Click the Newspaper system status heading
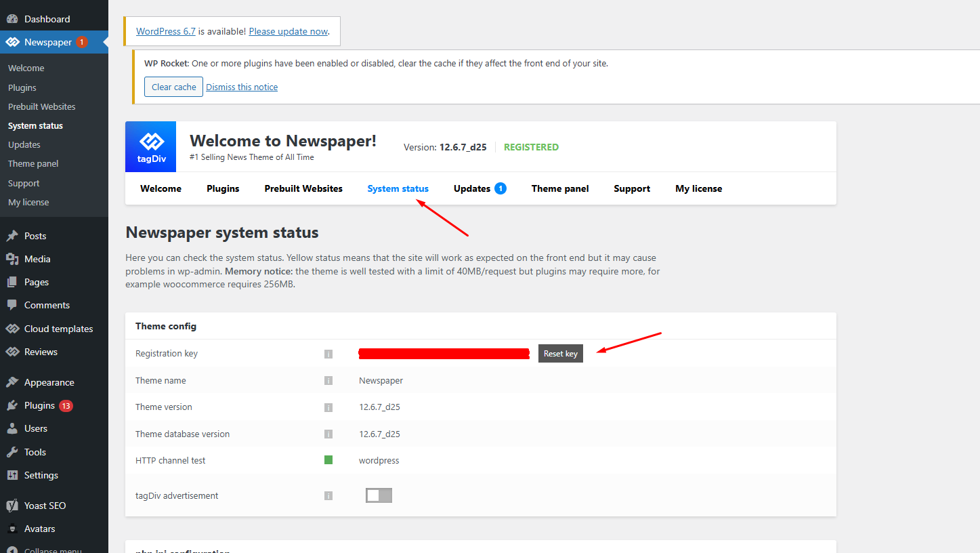The height and width of the screenshot is (553, 980). 222,232
